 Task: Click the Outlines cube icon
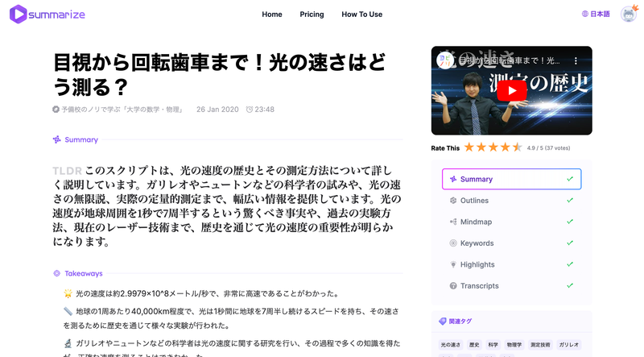point(453,201)
